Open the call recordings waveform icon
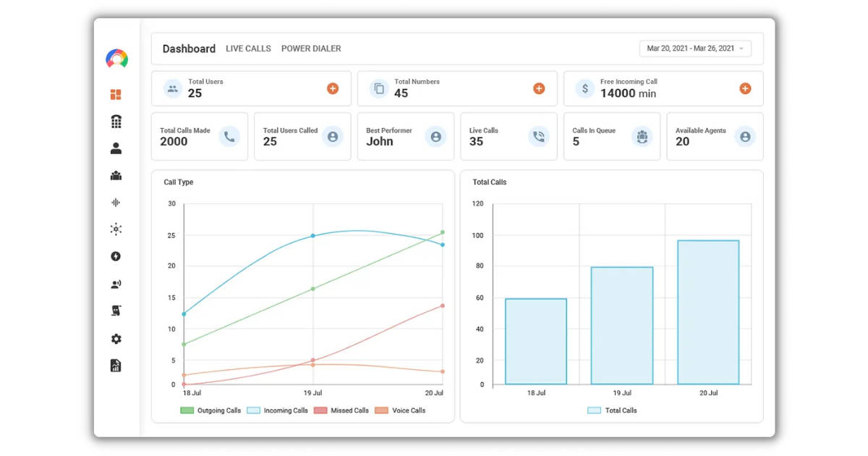Viewport: 868px width, 456px height. click(116, 203)
